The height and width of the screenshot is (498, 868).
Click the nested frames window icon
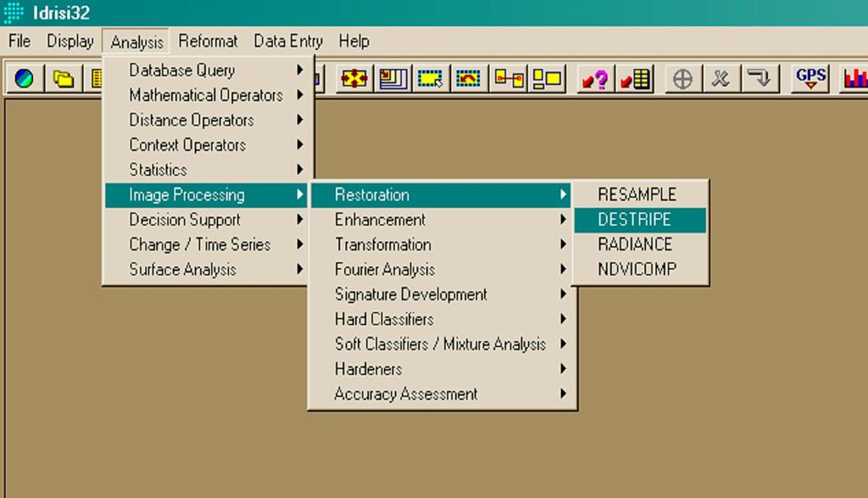(x=393, y=79)
